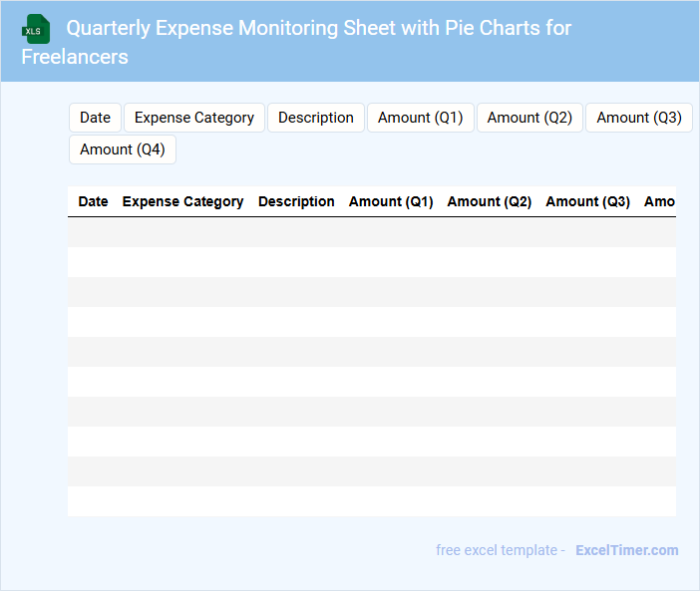The width and height of the screenshot is (700, 591).
Task: Click the Amount (Q3) column header
Action: 587,201
